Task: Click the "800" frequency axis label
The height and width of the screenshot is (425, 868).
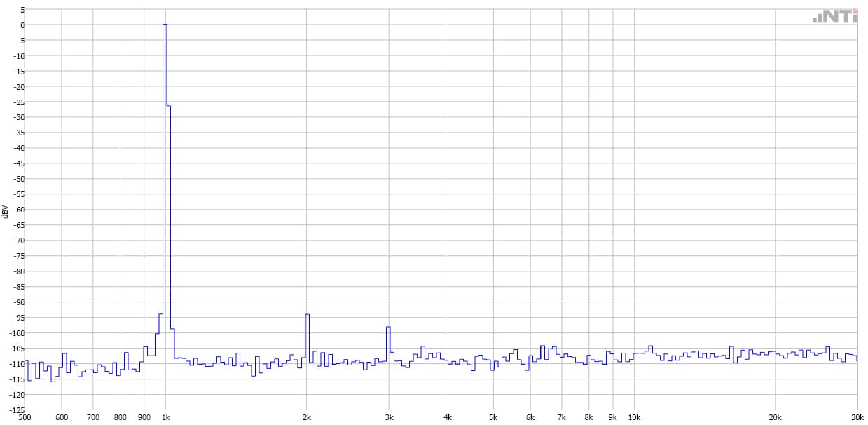Action: (120, 417)
